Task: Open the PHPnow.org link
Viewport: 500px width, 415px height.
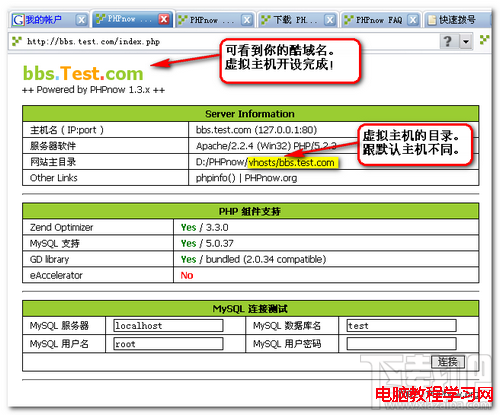Action: (271, 178)
